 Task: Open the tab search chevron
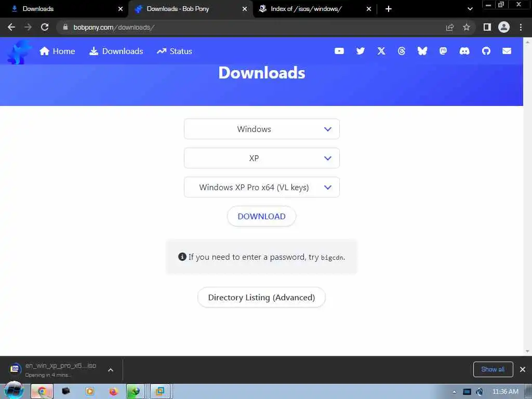click(x=470, y=9)
